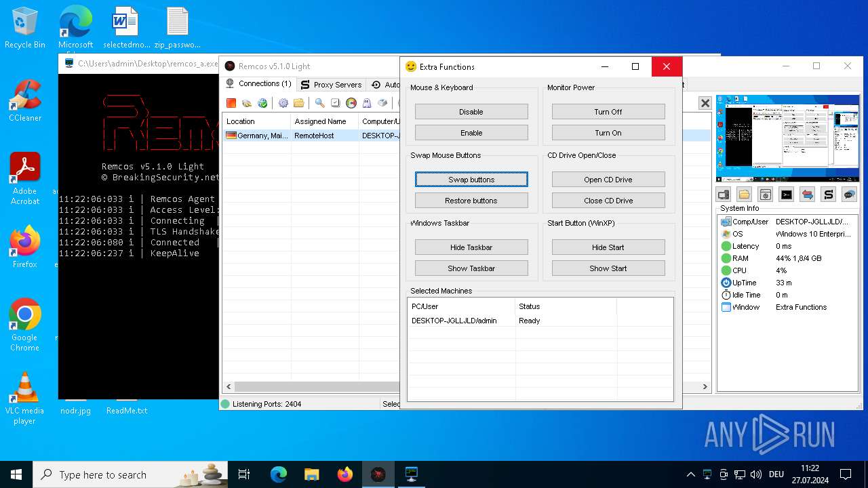This screenshot has width=868, height=488.
Task: Click the speedometer gauge icon in Remcos toolbar
Action: (351, 103)
